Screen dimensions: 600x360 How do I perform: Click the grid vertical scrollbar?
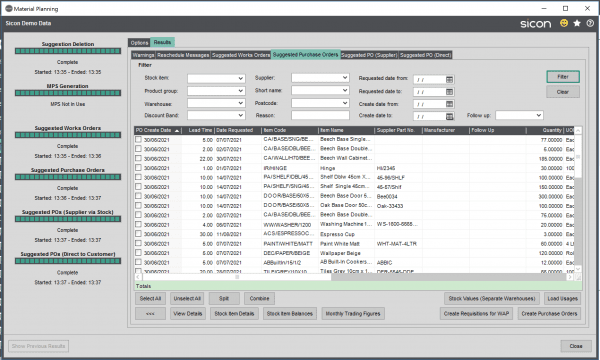[578, 156]
